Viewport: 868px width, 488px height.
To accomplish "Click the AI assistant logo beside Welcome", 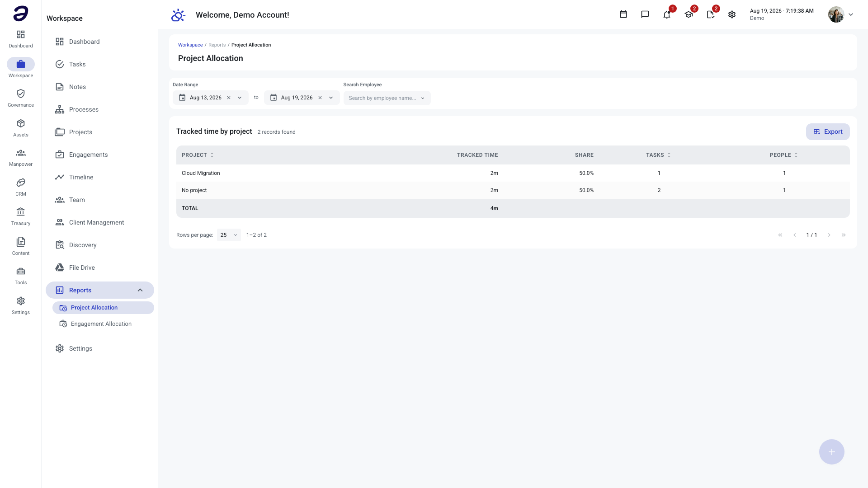I will click(178, 15).
